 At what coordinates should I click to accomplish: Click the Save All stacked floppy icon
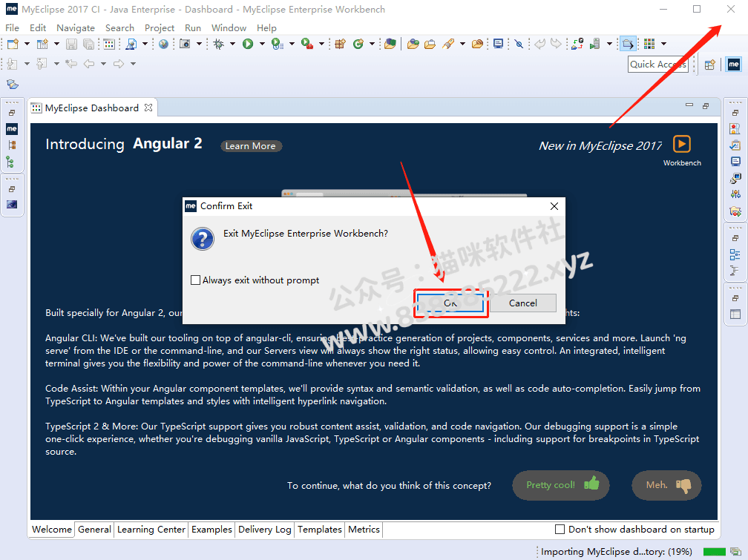[89, 45]
